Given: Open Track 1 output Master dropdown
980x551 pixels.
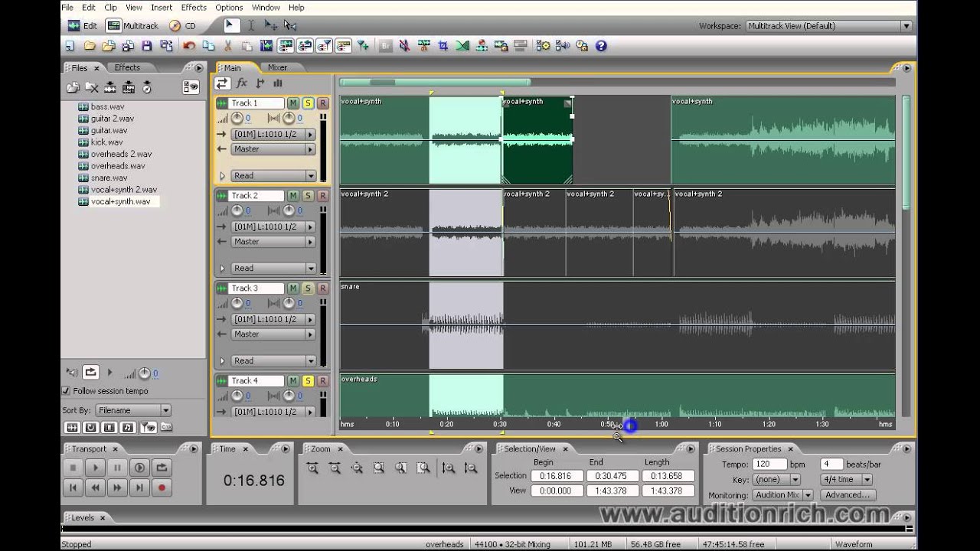Looking at the screenshot, I should pos(273,149).
